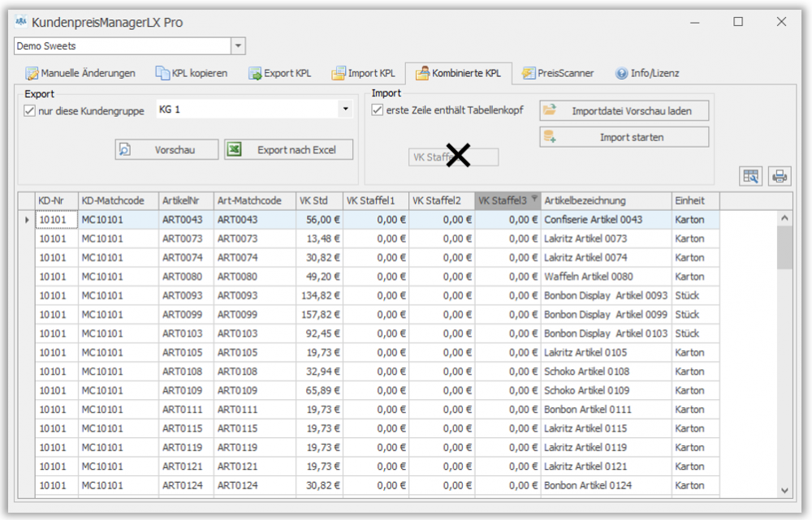
Task: Open the Info/Lizenz tab
Action: point(647,73)
